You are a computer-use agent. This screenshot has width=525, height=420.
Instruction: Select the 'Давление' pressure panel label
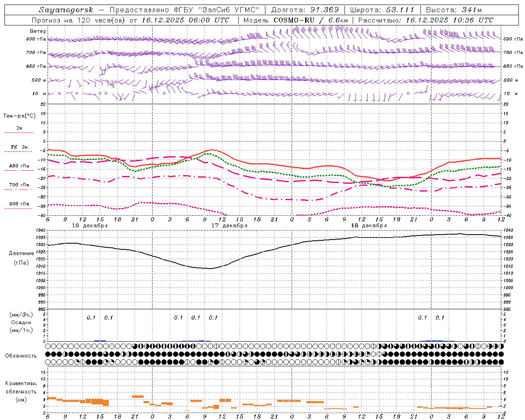pyautogui.click(x=21, y=253)
